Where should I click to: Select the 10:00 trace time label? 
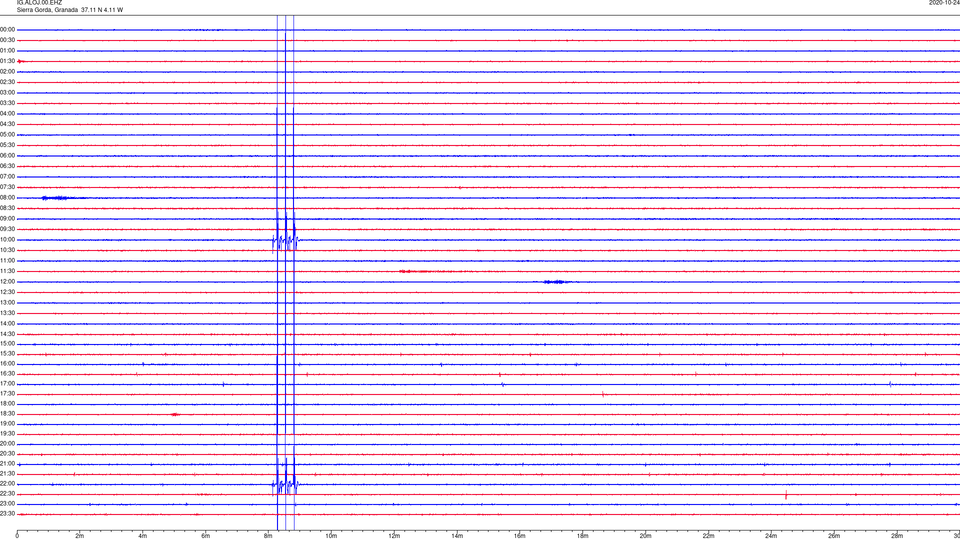8,240
